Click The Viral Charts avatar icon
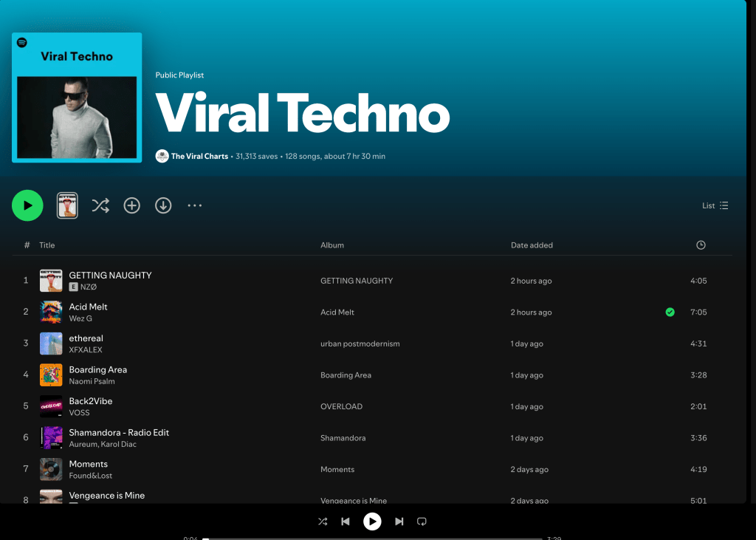The height and width of the screenshot is (540, 756). click(162, 157)
